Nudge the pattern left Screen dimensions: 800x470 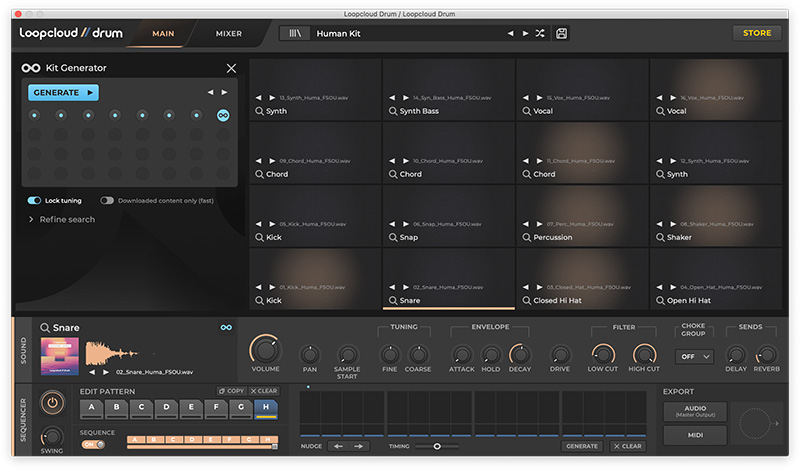pyautogui.click(x=338, y=447)
